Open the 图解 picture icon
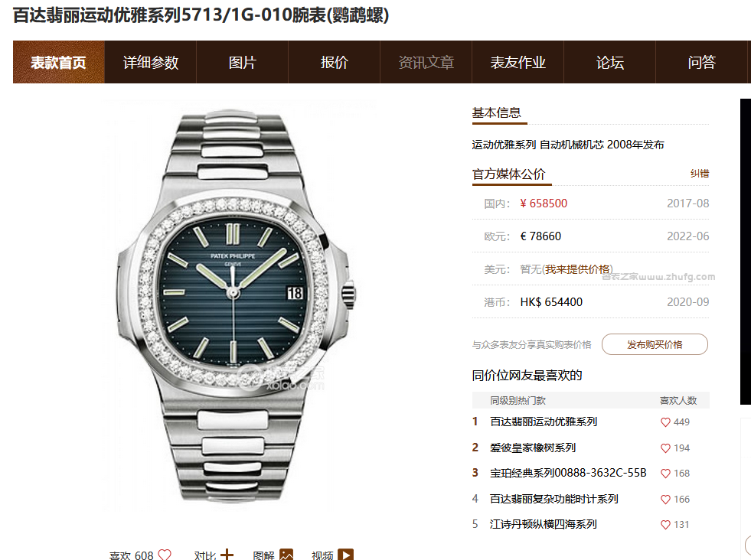This screenshot has height=560, width=751. point(286,555)
